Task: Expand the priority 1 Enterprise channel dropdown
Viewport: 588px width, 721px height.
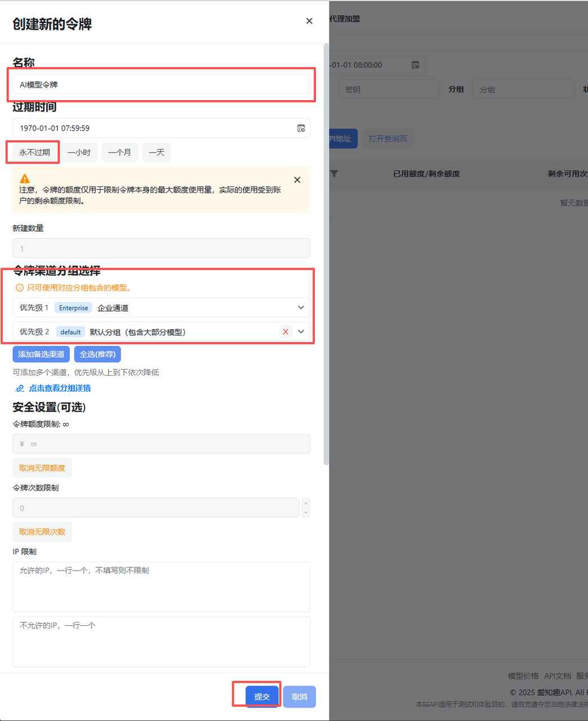Action: pyautogui.click(x=301, y=308)
